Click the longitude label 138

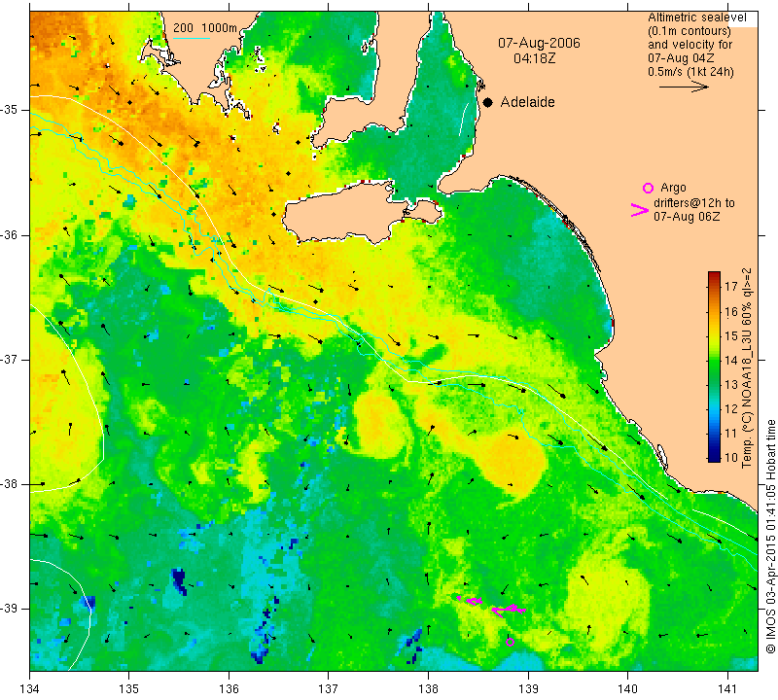point(428,688)
